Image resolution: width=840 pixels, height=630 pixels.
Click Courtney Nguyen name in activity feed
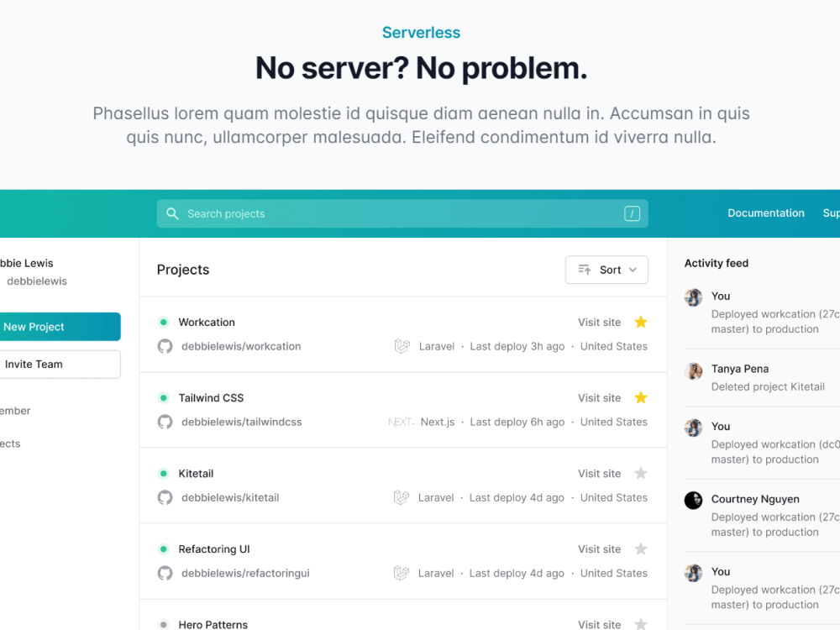[x=755, y=499]
